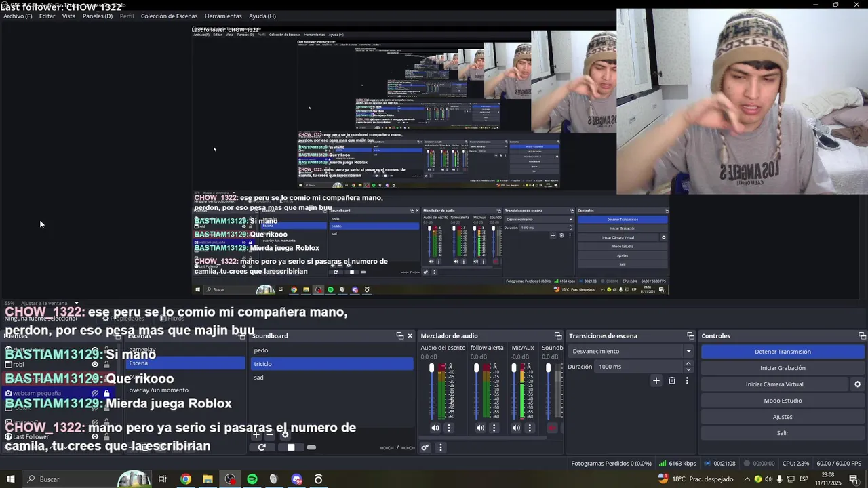Add a new scene transition
The image size is (868, 488).
click(656, 381)
